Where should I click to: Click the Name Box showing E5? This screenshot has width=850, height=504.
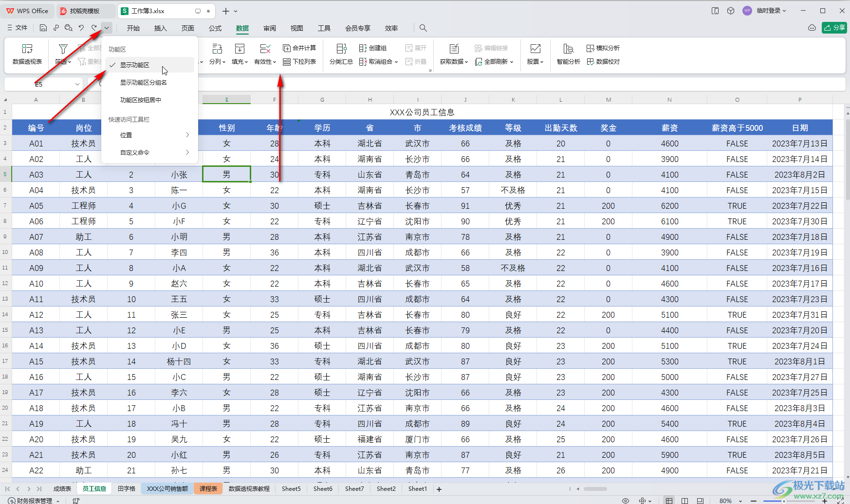39,84
